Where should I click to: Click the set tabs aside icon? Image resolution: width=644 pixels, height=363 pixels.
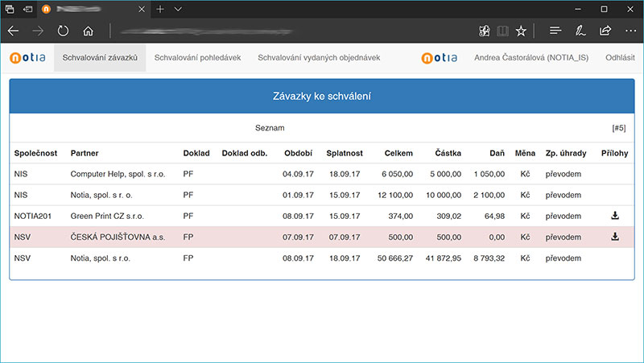point(28,9)
